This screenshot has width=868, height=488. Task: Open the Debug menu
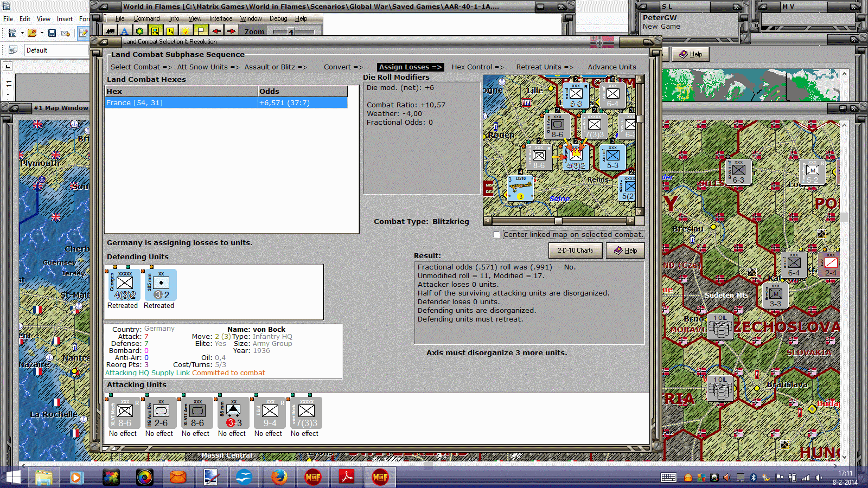point(278,18)
